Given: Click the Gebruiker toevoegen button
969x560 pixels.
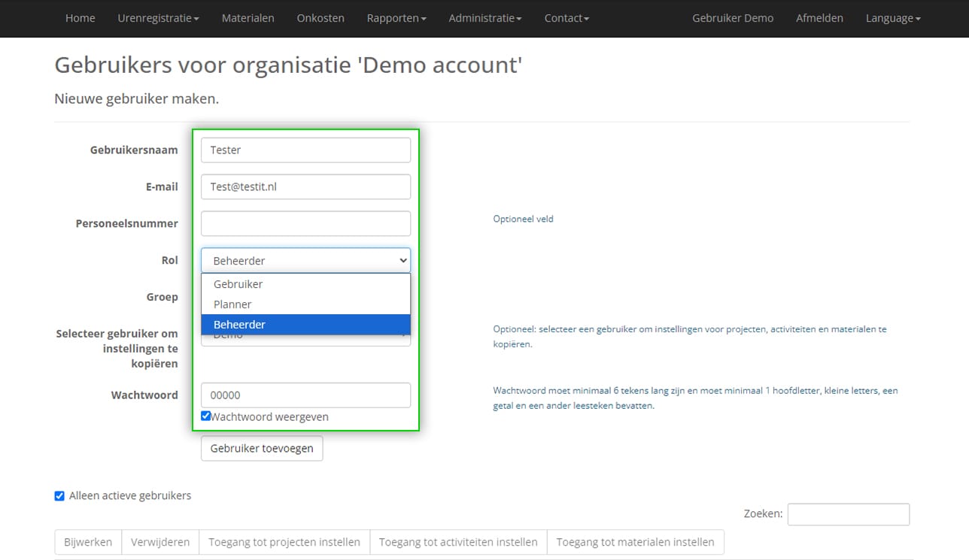Looking at the screenshot, I should coord(261,449).
